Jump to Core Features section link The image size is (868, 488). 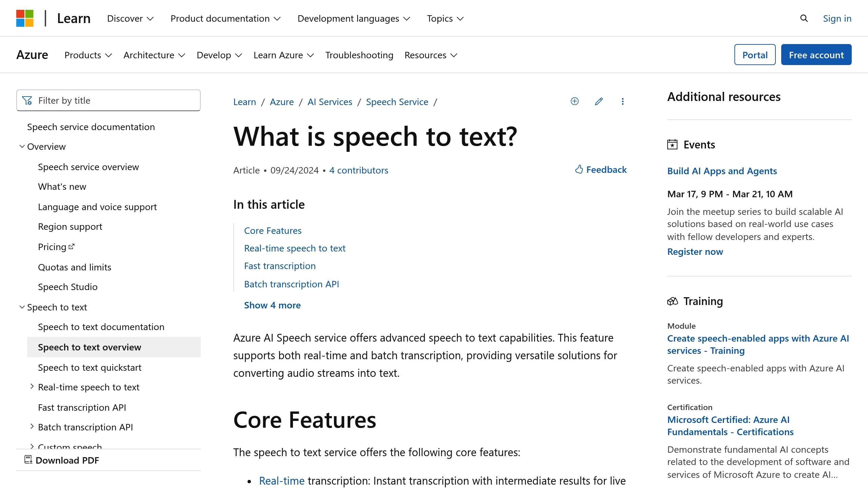coord(273,230)
